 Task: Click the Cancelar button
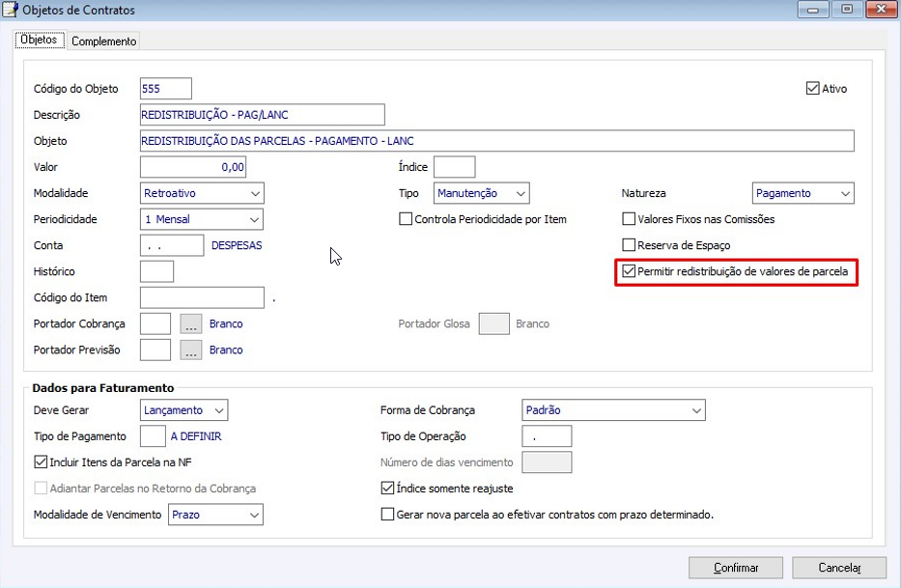pyautogui.click(x=839, y=568)
